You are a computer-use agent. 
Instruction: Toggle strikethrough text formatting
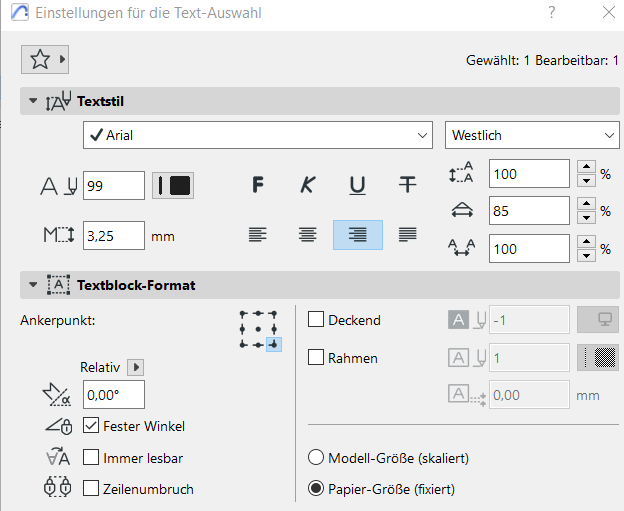(x=407, y=185)
